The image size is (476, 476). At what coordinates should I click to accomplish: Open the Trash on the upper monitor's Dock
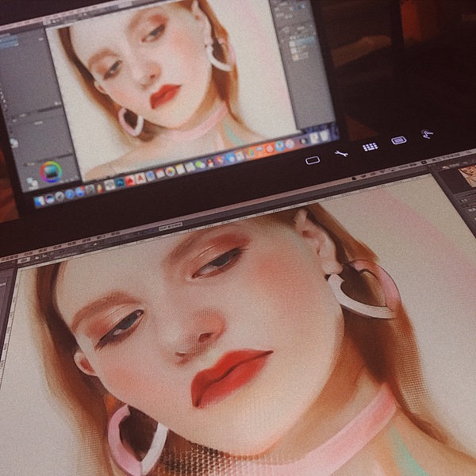click(324, 135)
